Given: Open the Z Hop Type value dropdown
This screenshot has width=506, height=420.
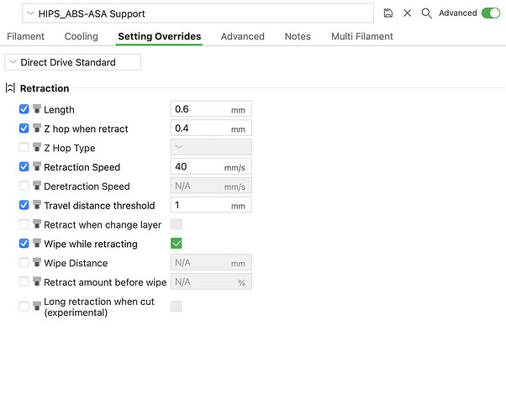Looking at the screenshot, I should 211,147.
